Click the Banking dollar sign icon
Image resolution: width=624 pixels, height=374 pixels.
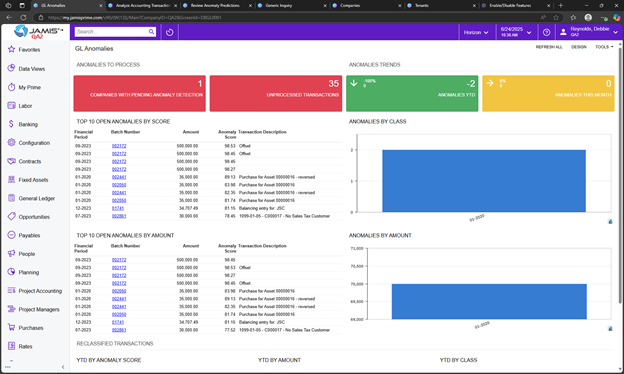[11, 124]
